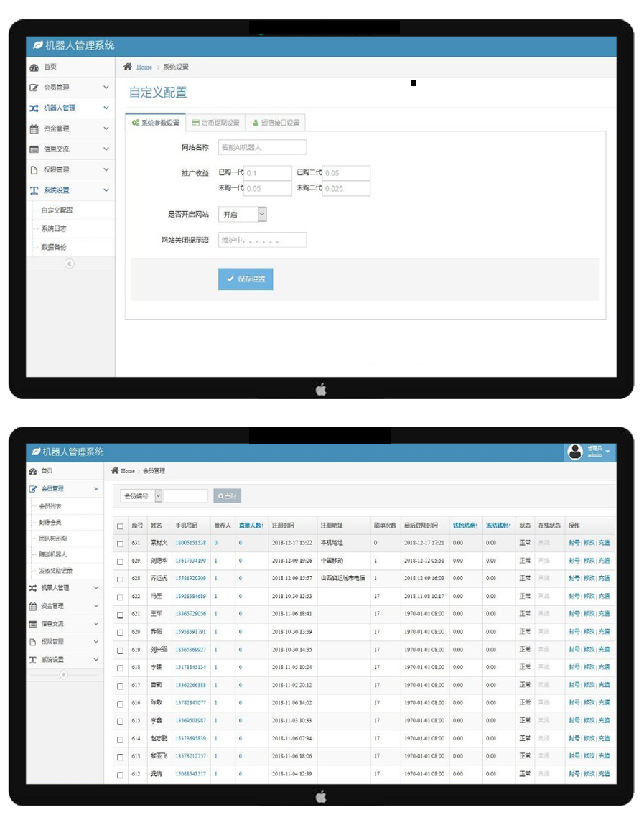Image resolution: width=644 pixels, height=825 pixels.
Task: Open the 会员编号 search-type dropdown
Action: 158,495
